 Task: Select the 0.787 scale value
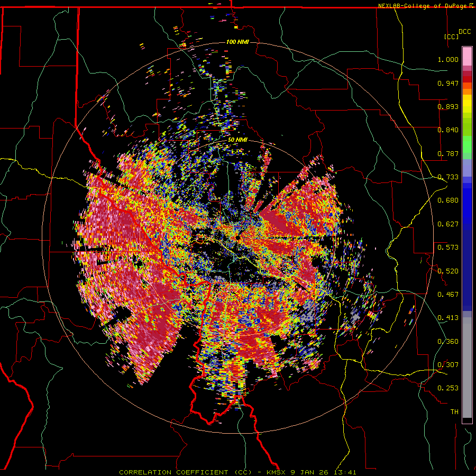pos(448,153)
